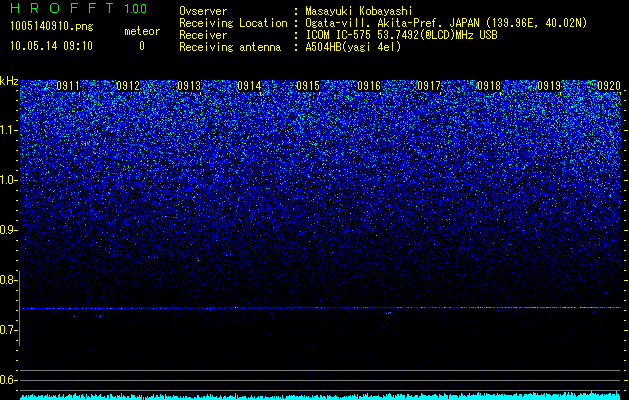
Task: Click the 0916 time marker
Action: pos(369,86)
